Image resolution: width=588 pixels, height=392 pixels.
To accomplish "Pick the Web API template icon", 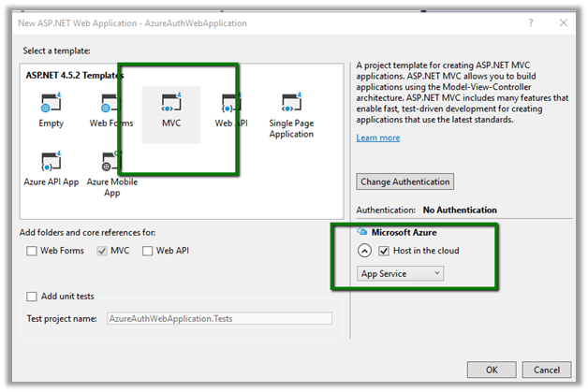I will coord(230,103).
